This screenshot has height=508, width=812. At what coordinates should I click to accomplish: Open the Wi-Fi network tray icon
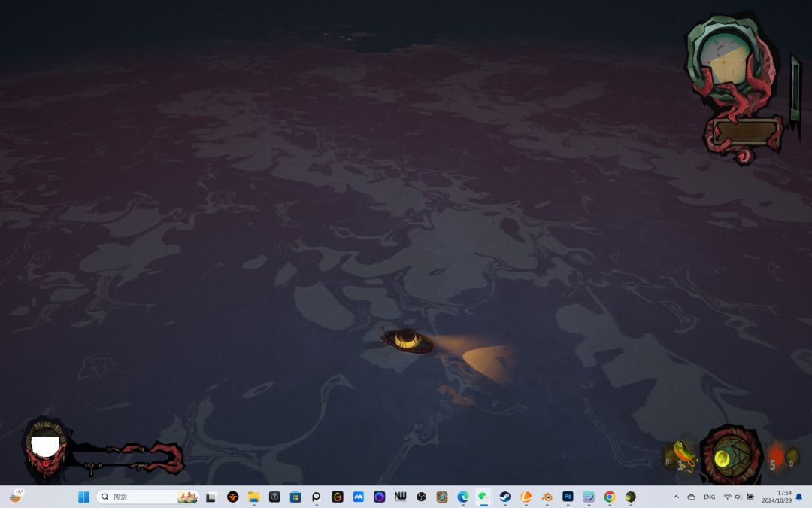pos(727,497)
